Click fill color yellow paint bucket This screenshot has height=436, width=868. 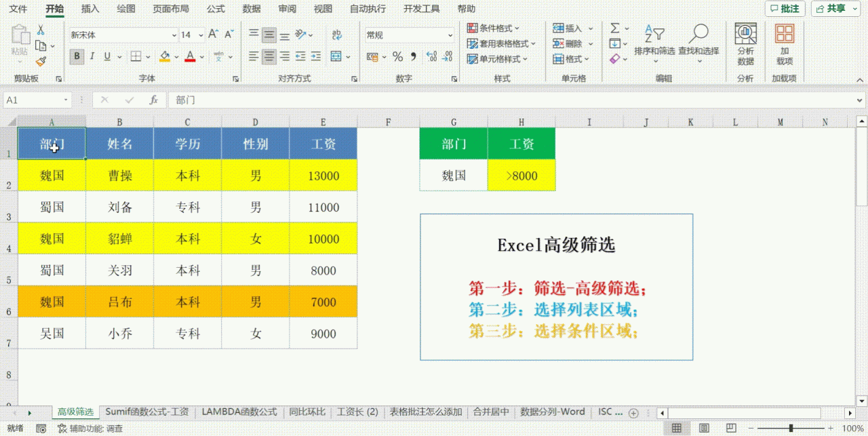[x=165, y=56]
